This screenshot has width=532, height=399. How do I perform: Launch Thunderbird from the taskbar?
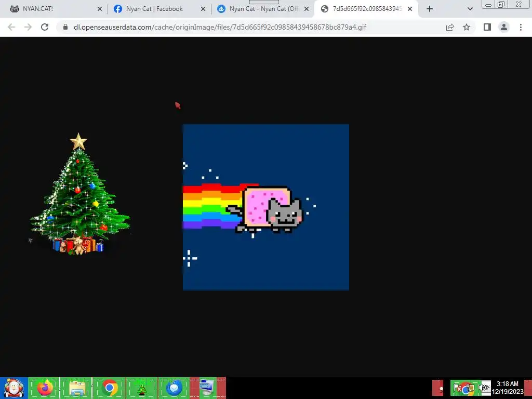(x=174, y=388)
